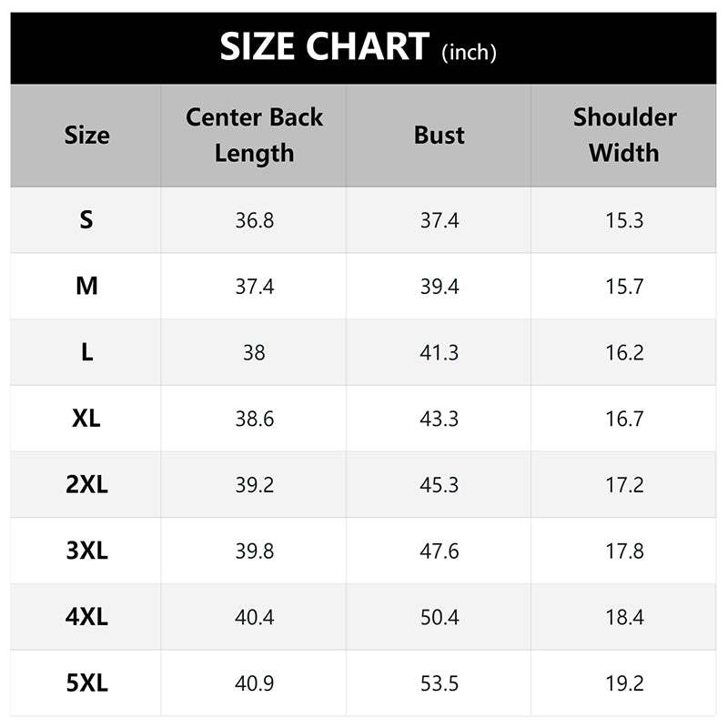Click the 2XL size row label
This screenshot has width=728, height=728.
click(86, 485)
